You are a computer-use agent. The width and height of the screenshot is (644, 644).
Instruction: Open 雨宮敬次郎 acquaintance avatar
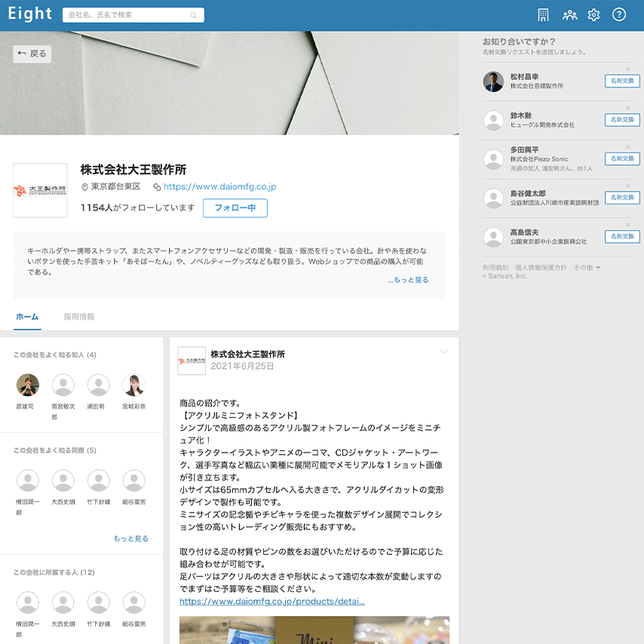(x=63, y=385)
